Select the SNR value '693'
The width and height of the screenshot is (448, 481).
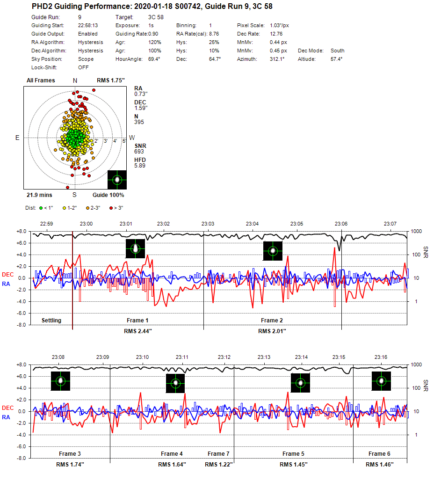139,152
